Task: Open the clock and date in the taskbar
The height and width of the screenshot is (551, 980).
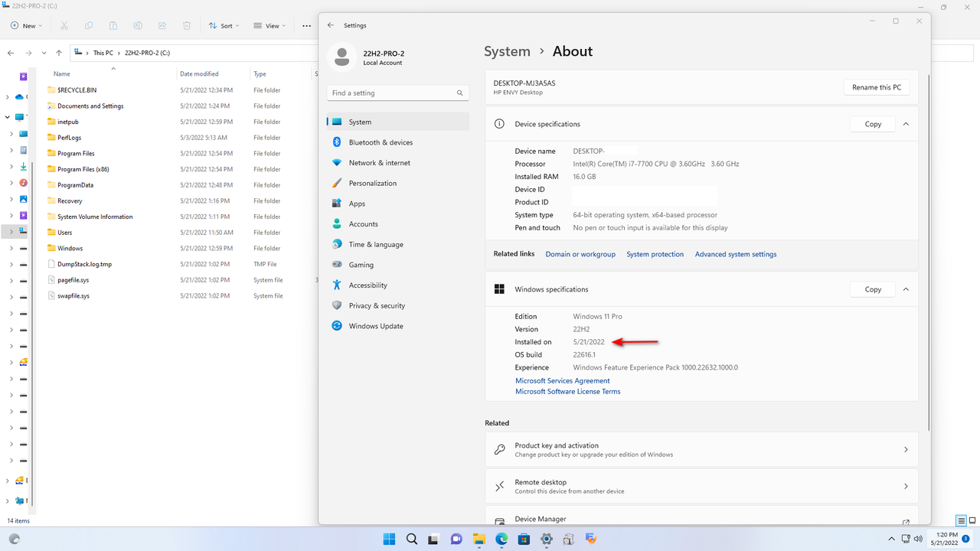Action: click(945, 539)
